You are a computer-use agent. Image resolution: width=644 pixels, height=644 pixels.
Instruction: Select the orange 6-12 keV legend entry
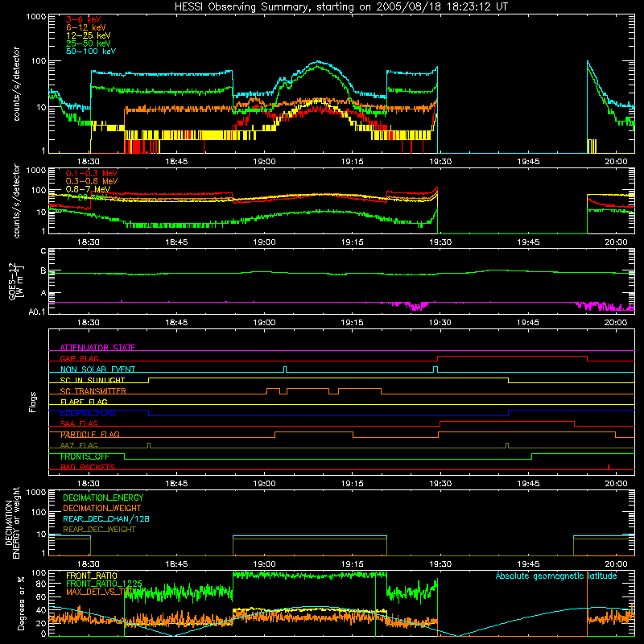tap(86, 27)
